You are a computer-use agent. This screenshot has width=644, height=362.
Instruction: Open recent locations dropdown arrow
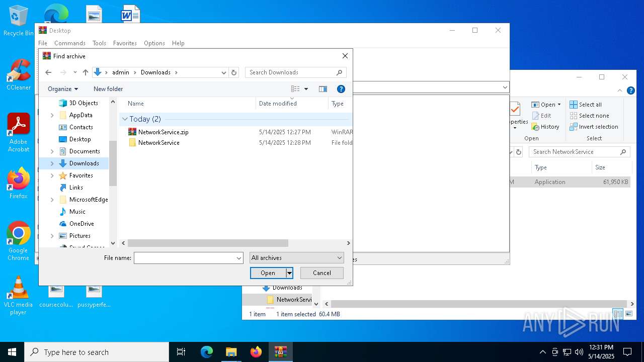(75, 72)
